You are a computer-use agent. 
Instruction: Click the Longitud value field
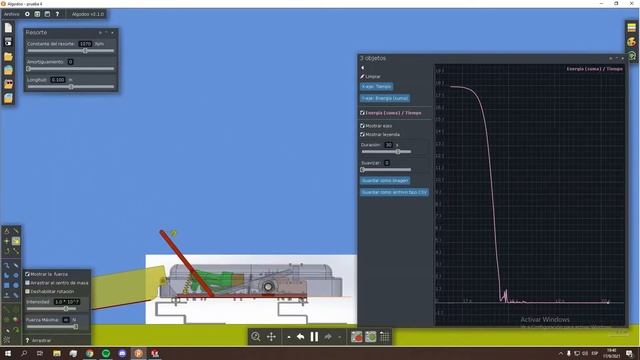pyautogui.click(x=58, y=80)
